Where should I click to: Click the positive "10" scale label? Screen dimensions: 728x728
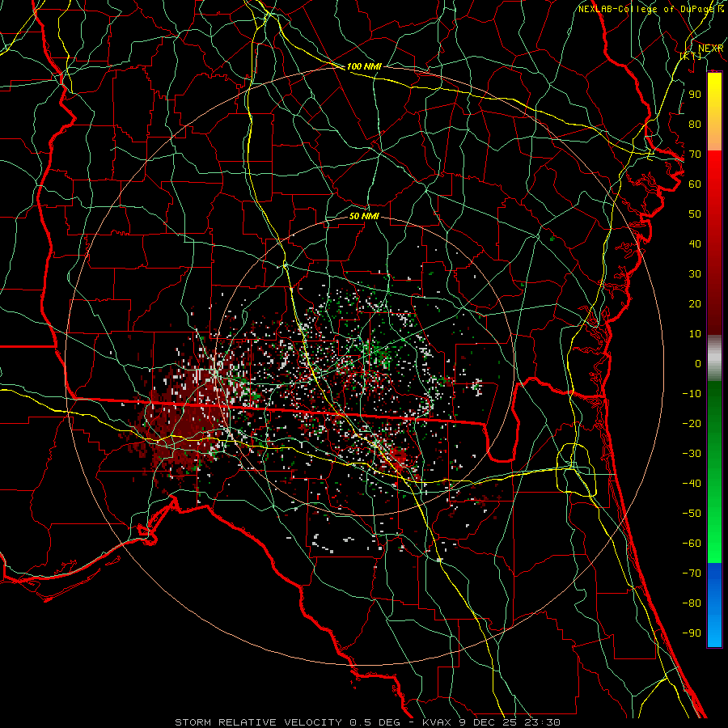(695, 334)
